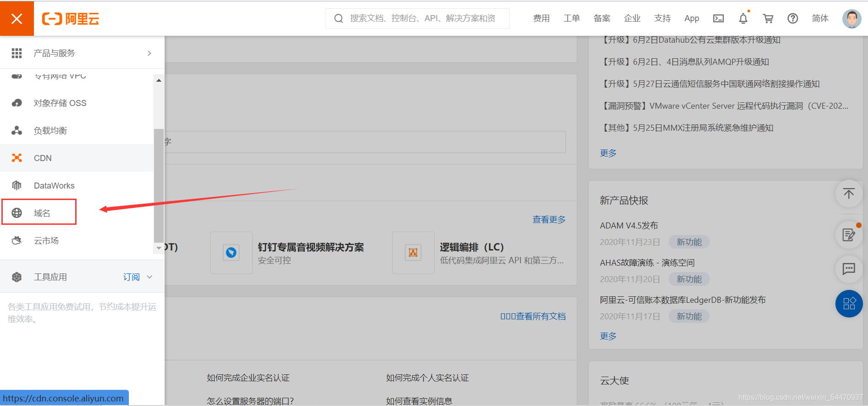Viewport: 868px width, 406px height.
Task: Click the search magnifier icon
Action: [338, 18]
